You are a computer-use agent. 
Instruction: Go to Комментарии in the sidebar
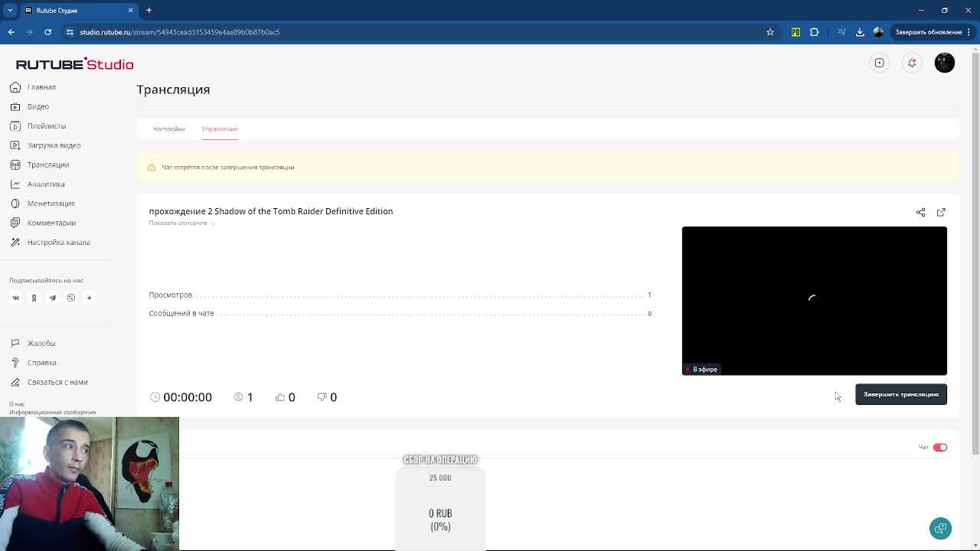[51, 223]
